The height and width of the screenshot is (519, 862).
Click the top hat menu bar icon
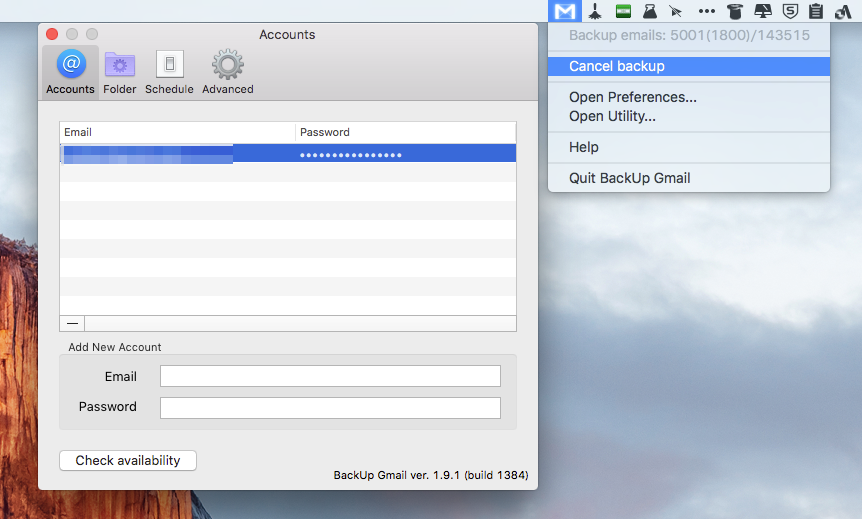(735, 12)
